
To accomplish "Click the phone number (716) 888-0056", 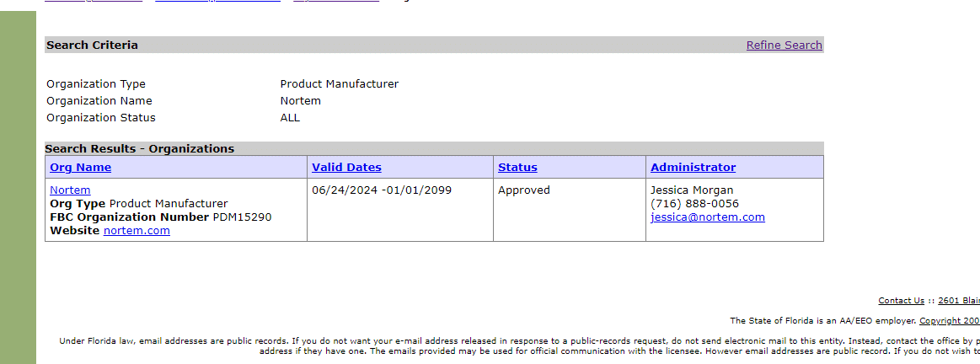I will coord(694,204).
